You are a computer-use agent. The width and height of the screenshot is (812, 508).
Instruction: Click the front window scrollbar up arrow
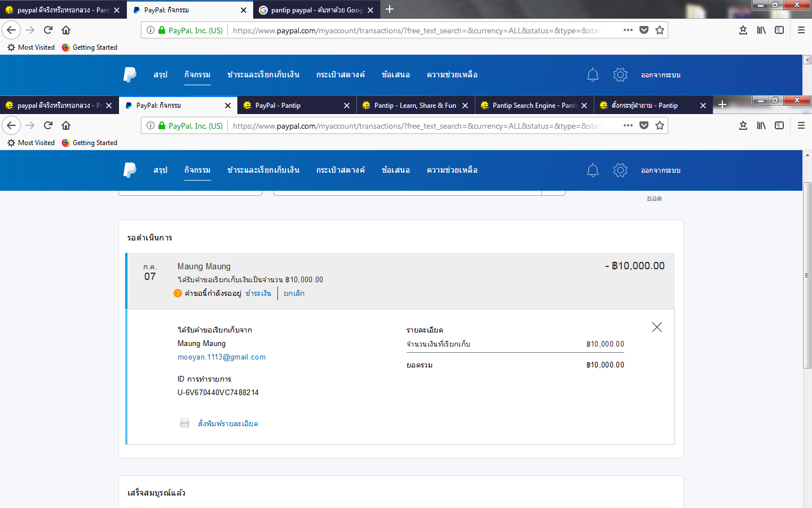[x=807, y=155]
